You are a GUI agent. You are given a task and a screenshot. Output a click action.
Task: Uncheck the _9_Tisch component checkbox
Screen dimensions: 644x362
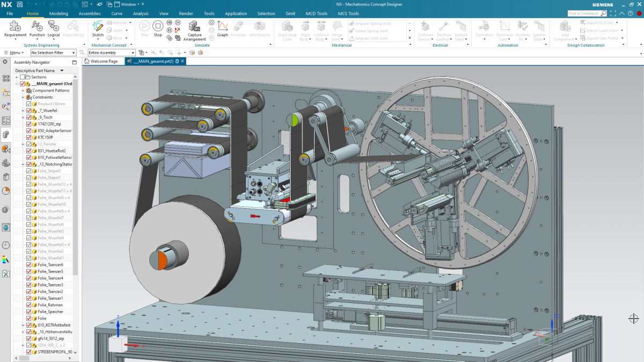pyautogui.click(x=29, y=117)
